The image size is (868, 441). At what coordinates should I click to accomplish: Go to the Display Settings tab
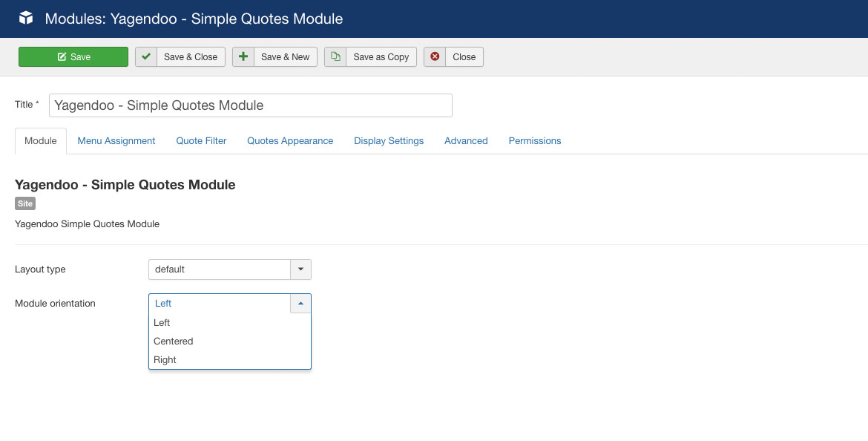tap(389, 141)
